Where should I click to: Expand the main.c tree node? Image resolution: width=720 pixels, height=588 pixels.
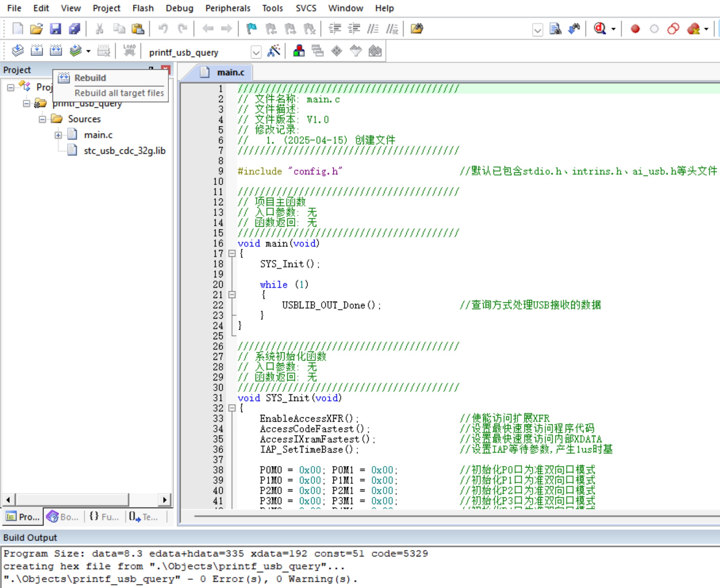[x=58, y=135]
